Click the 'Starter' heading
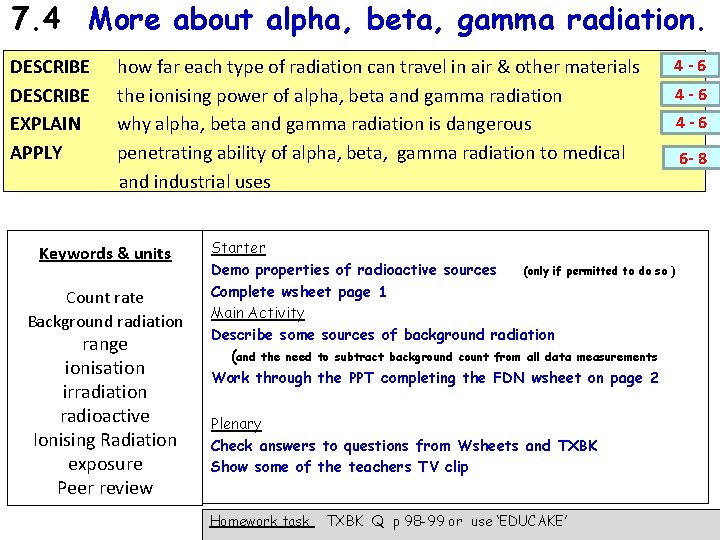720x540 pixels. [238, 248]
